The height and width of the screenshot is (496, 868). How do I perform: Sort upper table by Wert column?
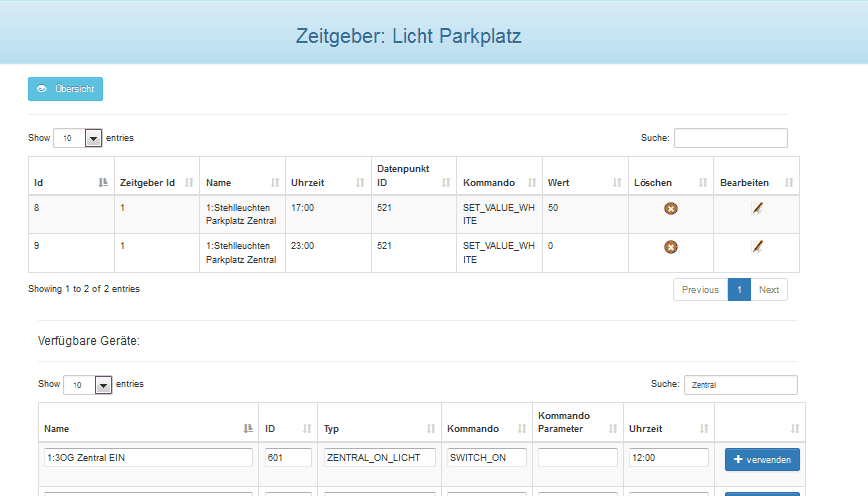(x=585, y=183)
